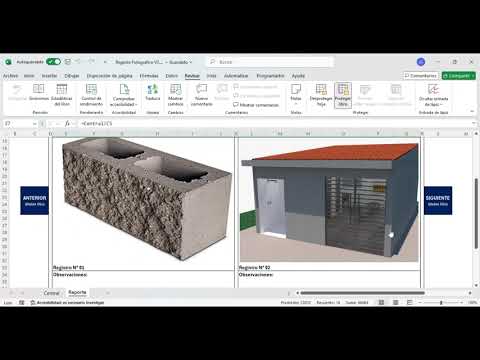
Task: Click horizontal scrollbar left arrow
Action: tap(297, 293)
